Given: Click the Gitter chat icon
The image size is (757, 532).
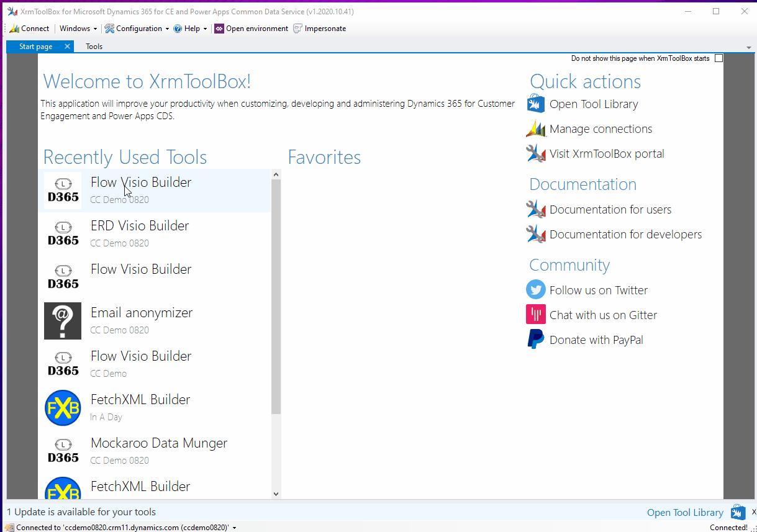Looking at the screenshot, I should [535, 315].
